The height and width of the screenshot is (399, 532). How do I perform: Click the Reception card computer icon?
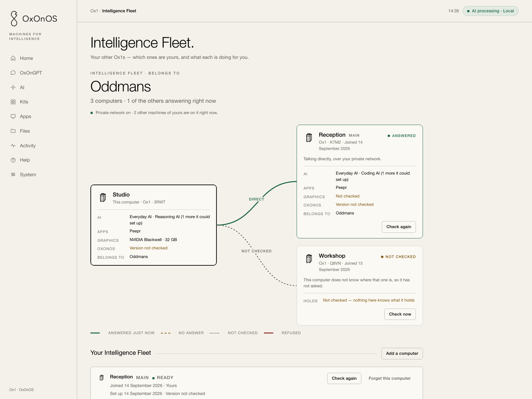pos(309,138)
